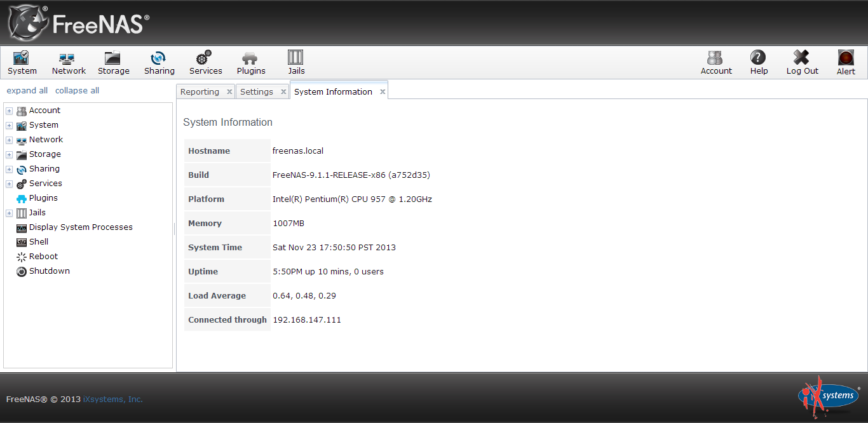Click the Account icon in the tree
This screenshot has height=423, width=868.
pos(22,111)
